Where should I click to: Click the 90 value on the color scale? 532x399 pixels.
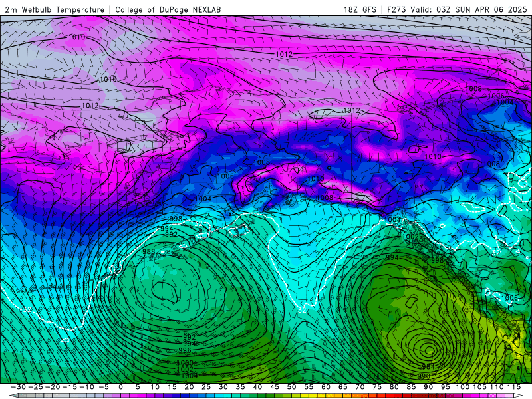428,387
